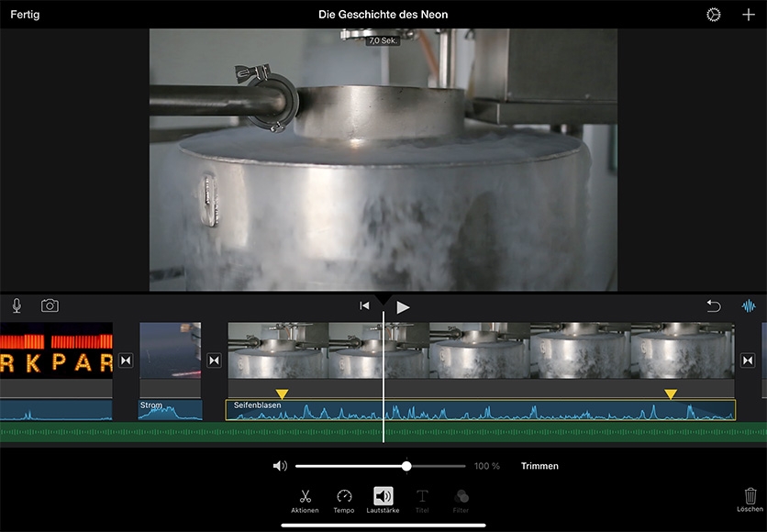Select the short dark blue video clip

(x=171, y=350)
